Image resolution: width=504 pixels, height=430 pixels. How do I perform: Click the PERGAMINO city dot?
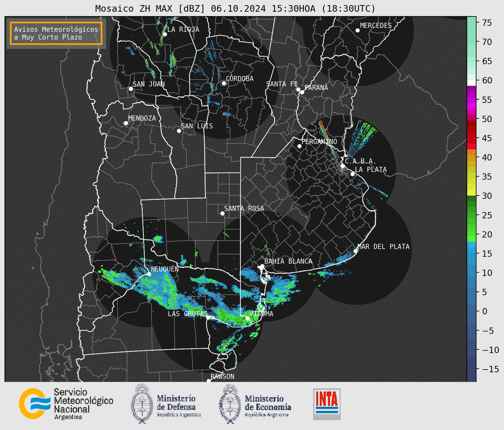[x=299, y=146]
